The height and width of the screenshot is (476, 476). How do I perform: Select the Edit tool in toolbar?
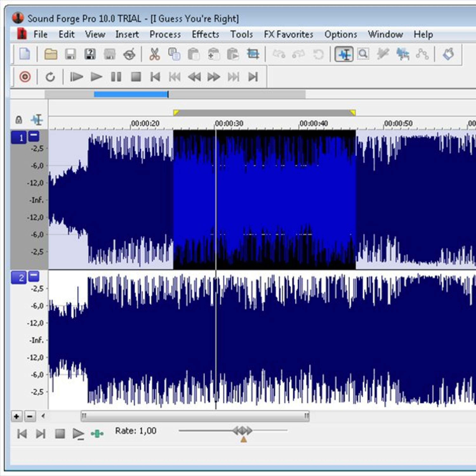tap(344, 54)
